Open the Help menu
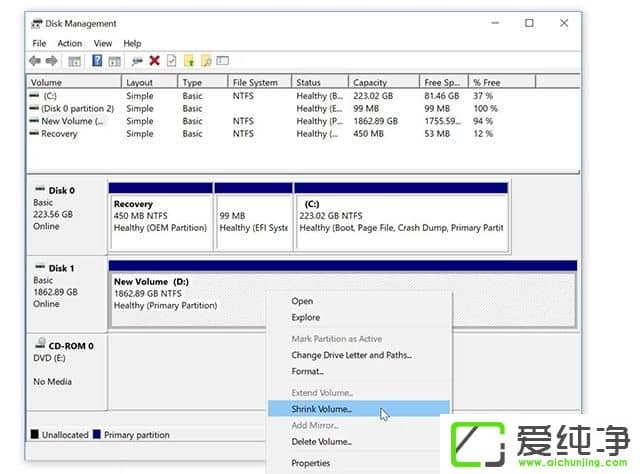 [x=132, y=43]
